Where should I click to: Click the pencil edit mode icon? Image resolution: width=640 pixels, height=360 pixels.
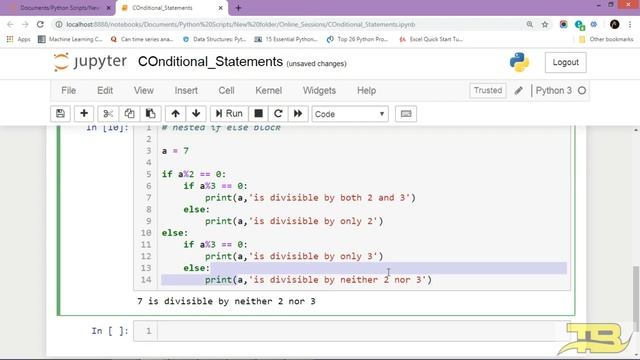tap(518, 91)
